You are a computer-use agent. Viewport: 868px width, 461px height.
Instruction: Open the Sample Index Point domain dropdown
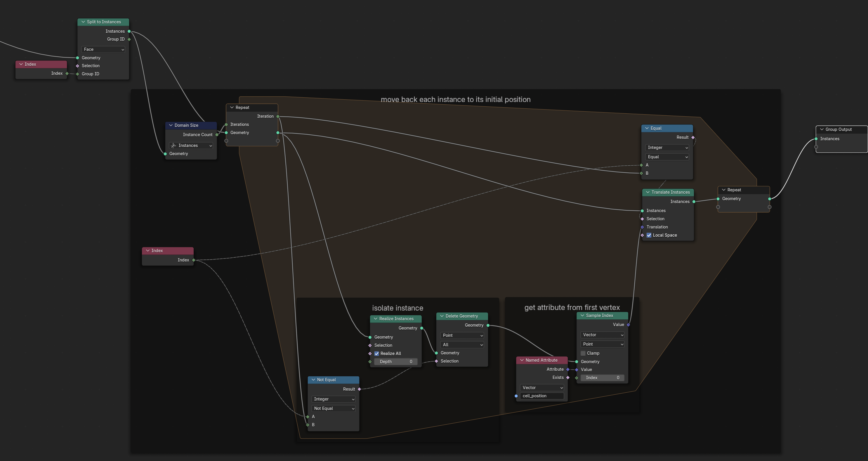coord(602,344)
